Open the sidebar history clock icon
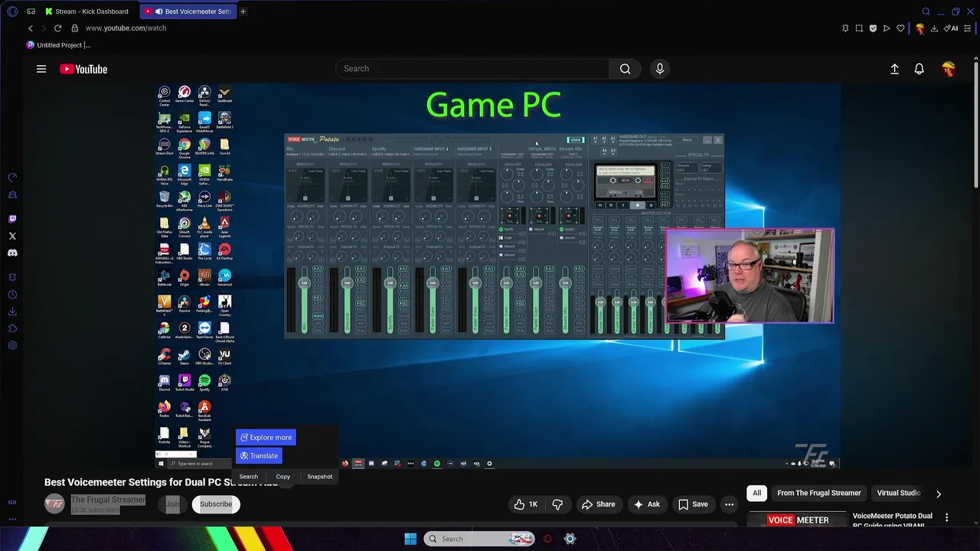980x551 pixels. pyautogui.click(x=12, y=295)
